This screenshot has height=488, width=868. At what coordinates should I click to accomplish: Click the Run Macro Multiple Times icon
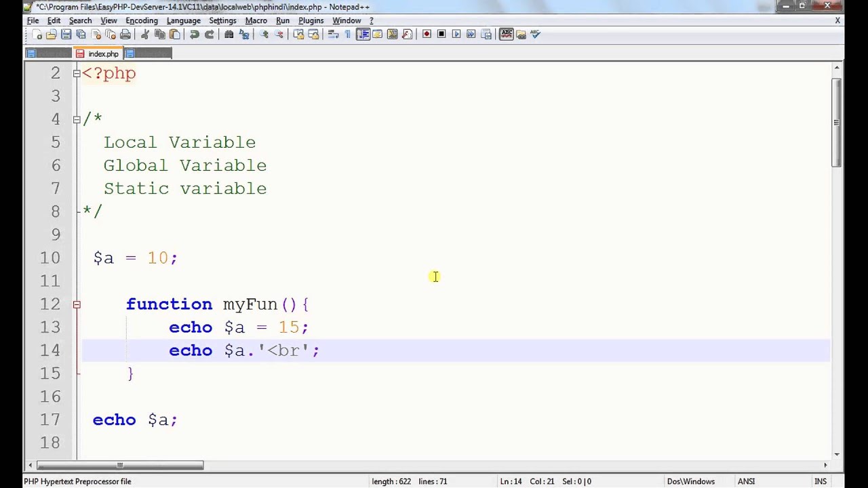click(471, 35)
